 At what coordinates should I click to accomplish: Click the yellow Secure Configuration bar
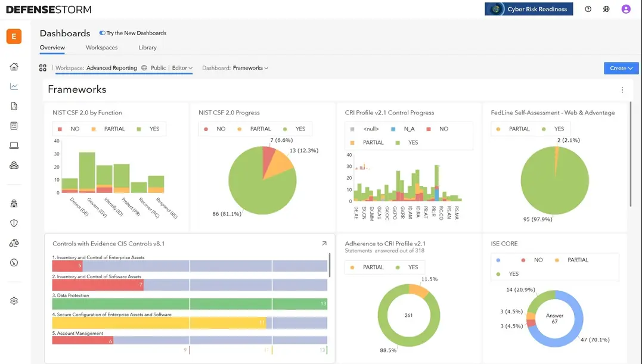click(x=159, y=323)
